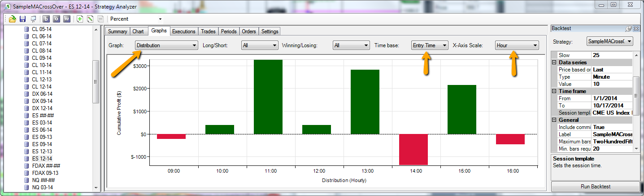The height and width of the screenshot is (196, 644).
Task: Click the Session template value CME US Index
Action: 612,113
